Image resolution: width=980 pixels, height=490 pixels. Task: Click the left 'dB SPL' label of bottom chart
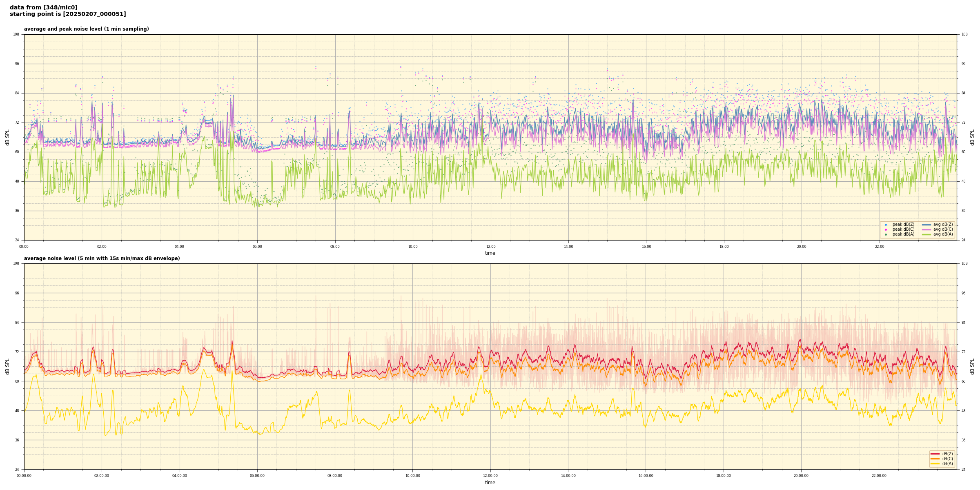point(7,366)
